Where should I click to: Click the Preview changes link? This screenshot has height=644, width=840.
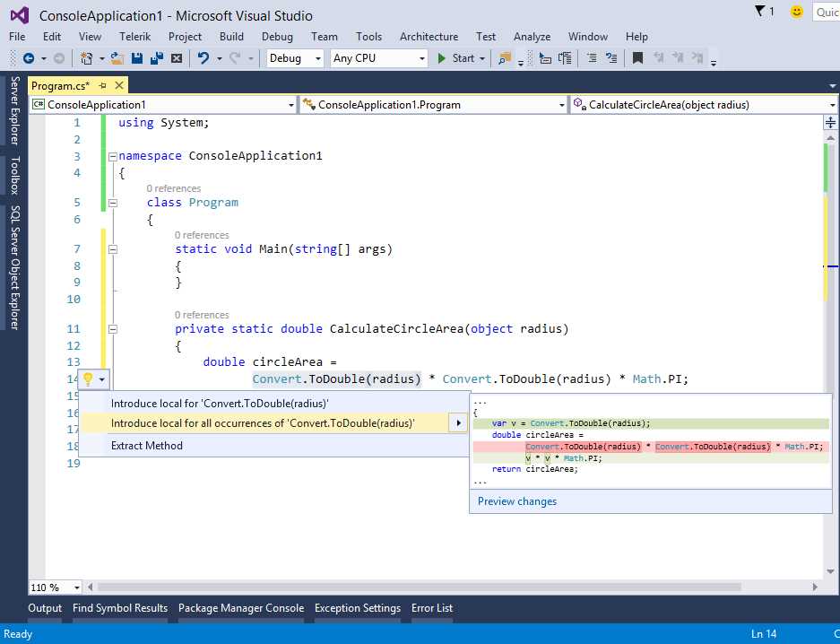[516, 501]
